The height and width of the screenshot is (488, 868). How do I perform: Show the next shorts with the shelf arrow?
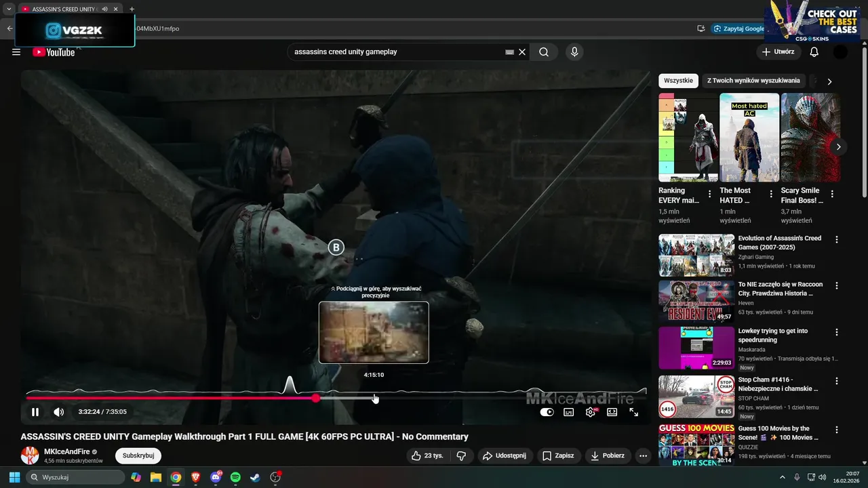[838, 146]
